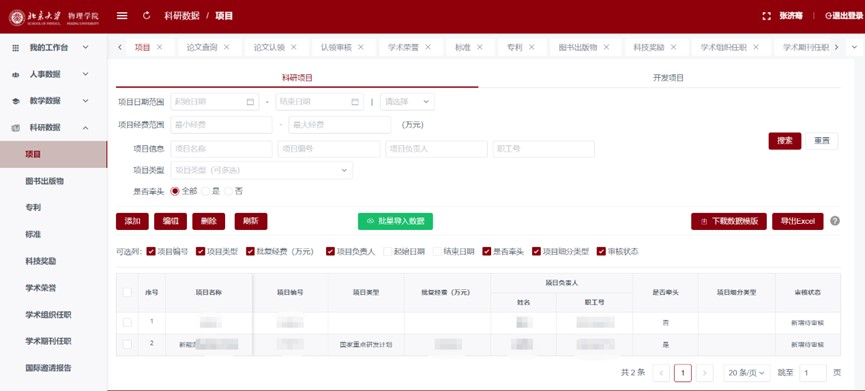Click the green 批量导入数据 button
This screenshot has width=865, height=391.
coord(395,221)
